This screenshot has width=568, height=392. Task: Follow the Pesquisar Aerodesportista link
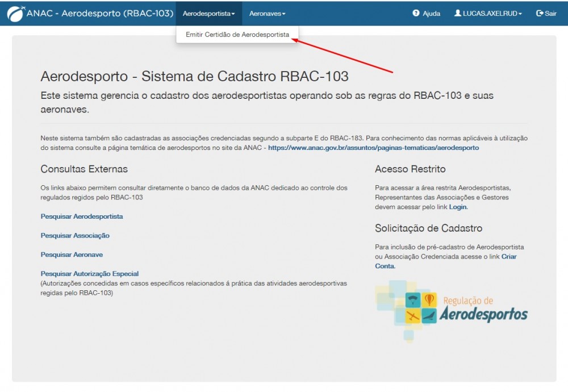tap(82, 216)
